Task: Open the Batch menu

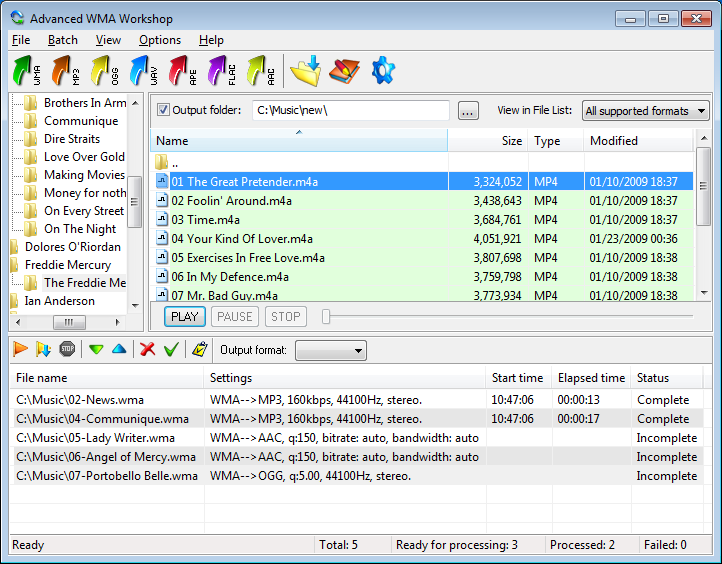Action: pos(62,40)
